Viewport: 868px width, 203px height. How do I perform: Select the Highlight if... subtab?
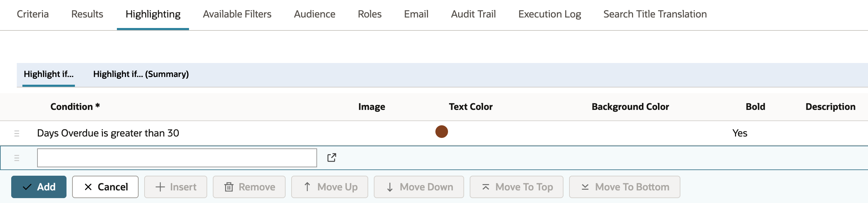[x=49, y=74]
